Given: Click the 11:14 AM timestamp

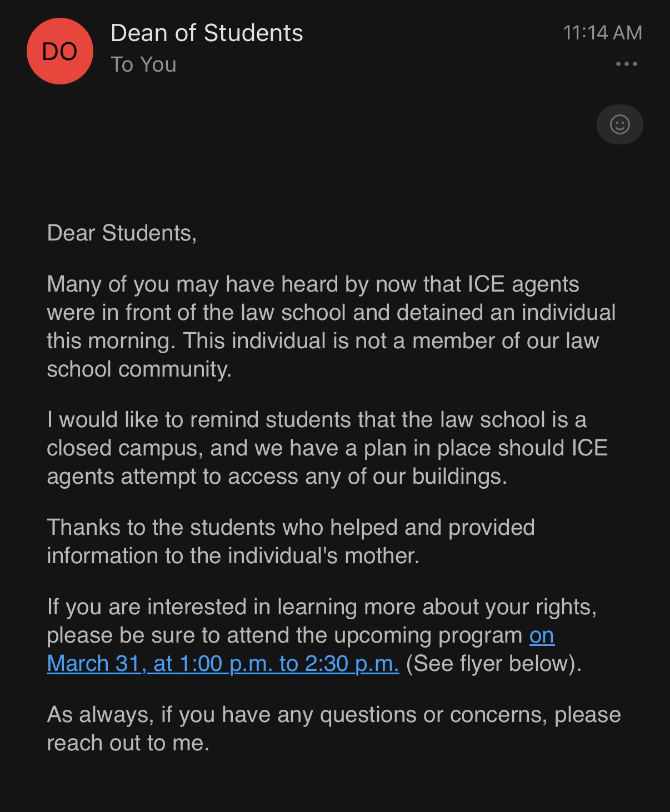Looking at the screenshot, I should [602, 33].
